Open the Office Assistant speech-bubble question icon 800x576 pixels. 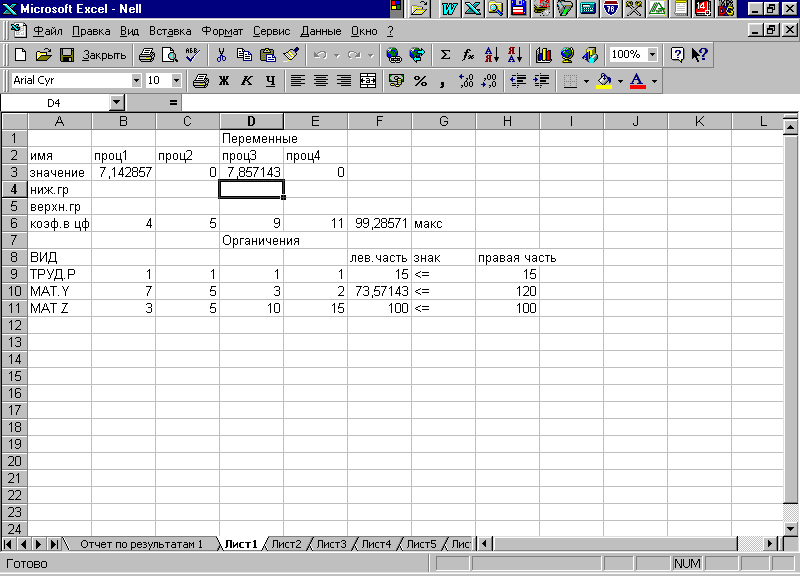point(677,55)
